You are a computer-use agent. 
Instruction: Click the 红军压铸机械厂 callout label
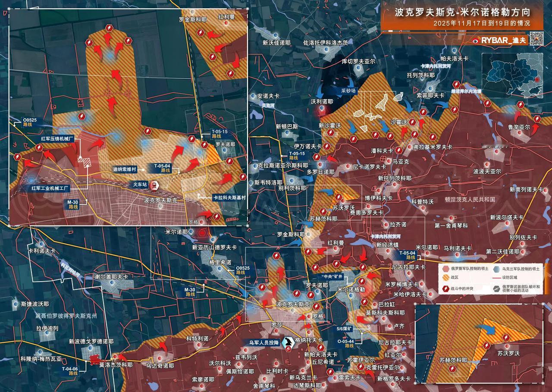pos(58,139)
